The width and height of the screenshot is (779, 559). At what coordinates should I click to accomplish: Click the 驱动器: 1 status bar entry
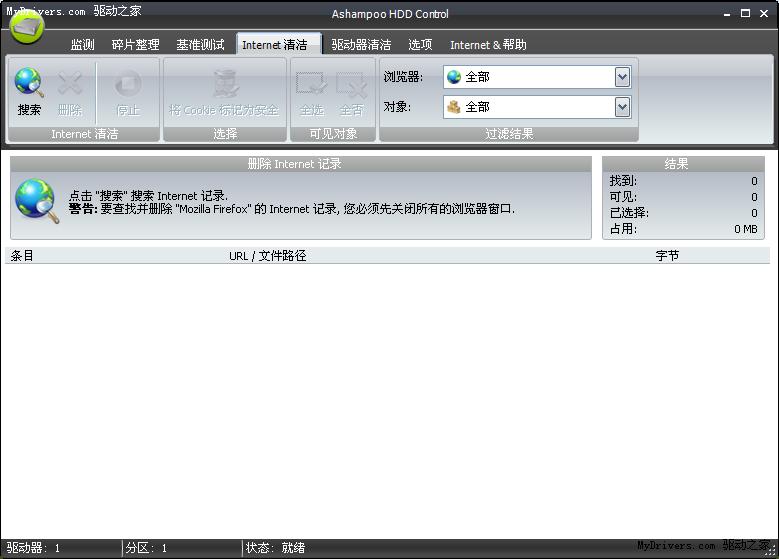click(x=33, y=548)
